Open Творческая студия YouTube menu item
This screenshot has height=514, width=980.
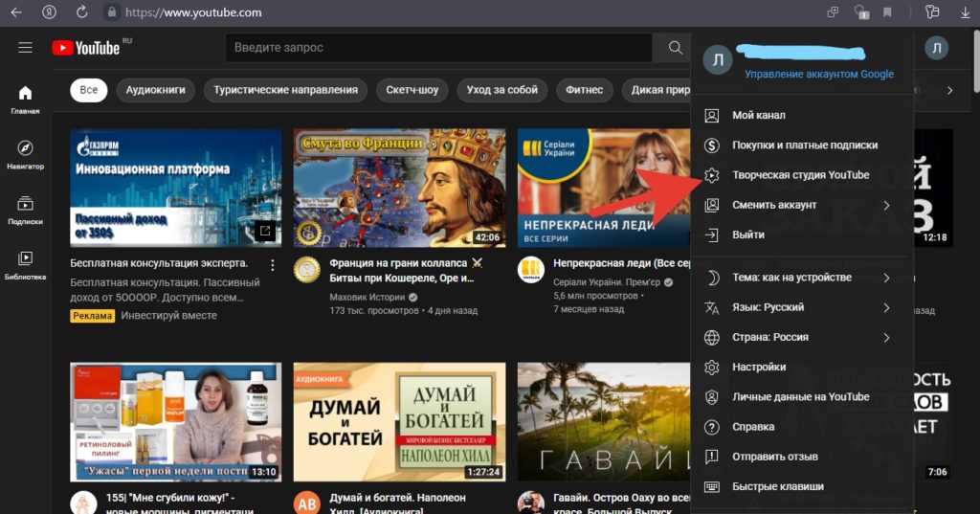800,175
